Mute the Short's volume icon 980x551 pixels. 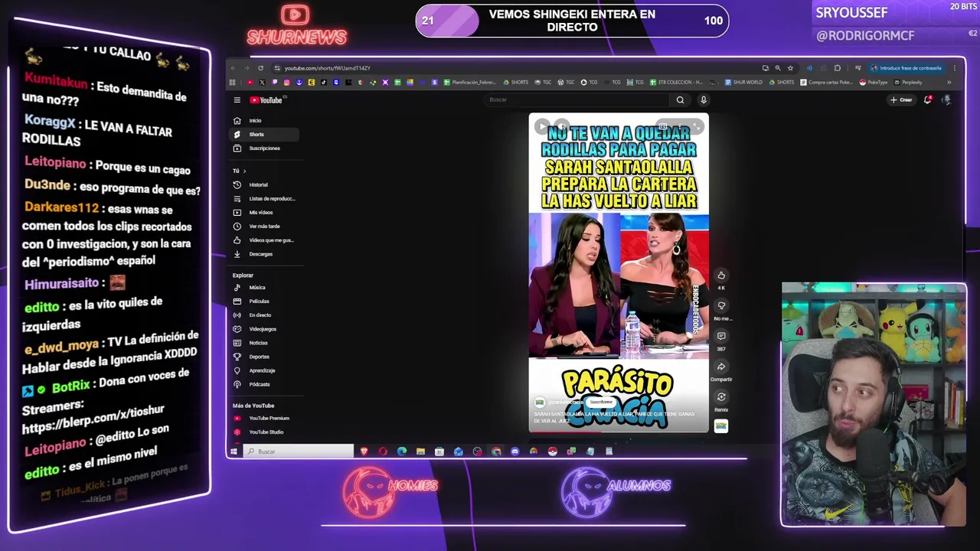point(561,126)
